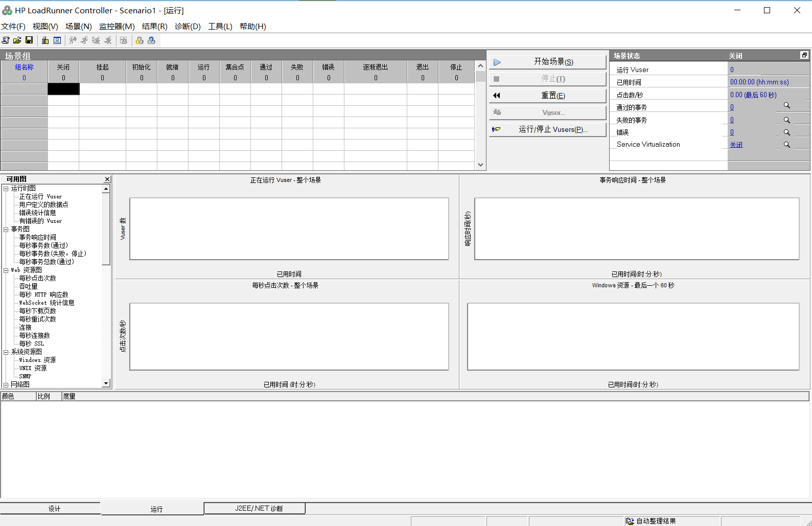Collapse the 系统资源图 tree node
The width and height of the screenshot is (812, 526).
6,352
